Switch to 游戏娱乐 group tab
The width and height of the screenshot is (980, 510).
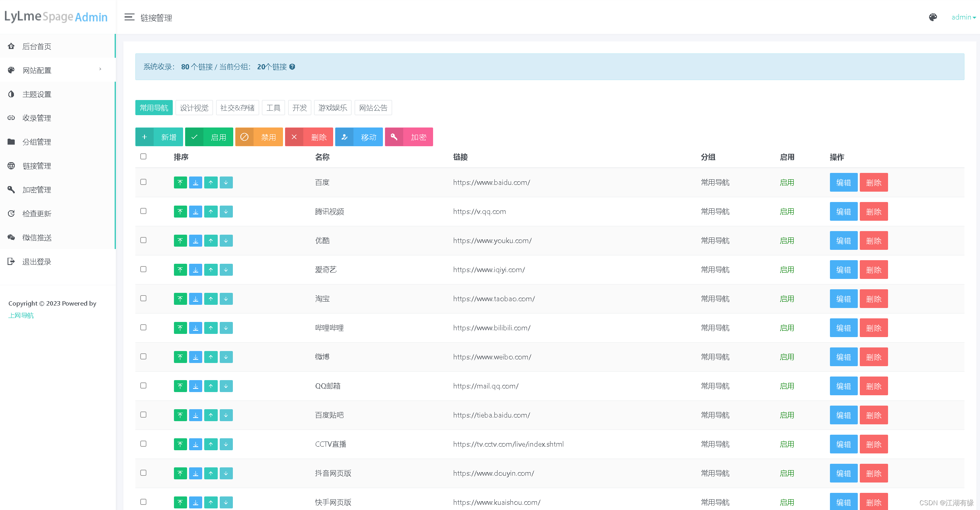(332, 108)
